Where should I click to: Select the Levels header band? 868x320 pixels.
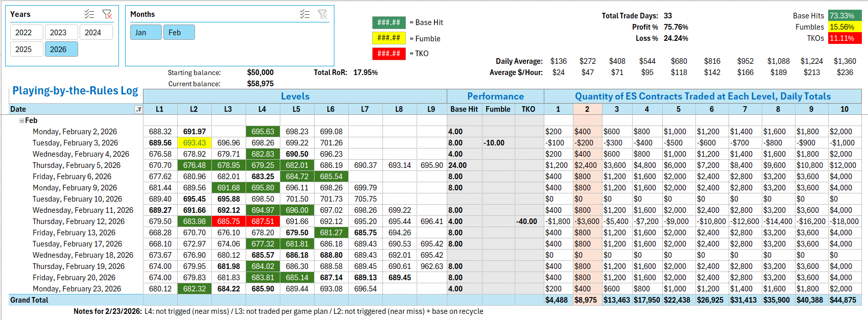[x=295, y=96]
